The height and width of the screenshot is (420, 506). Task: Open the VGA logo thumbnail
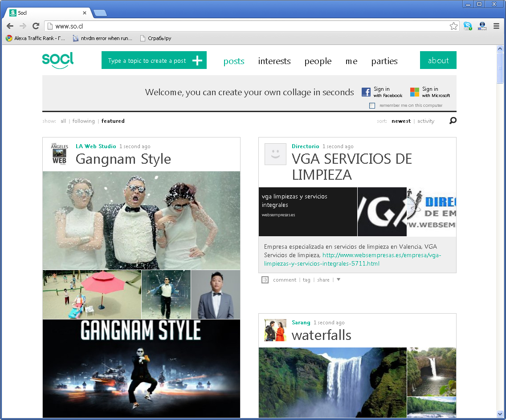click(382, 212)
